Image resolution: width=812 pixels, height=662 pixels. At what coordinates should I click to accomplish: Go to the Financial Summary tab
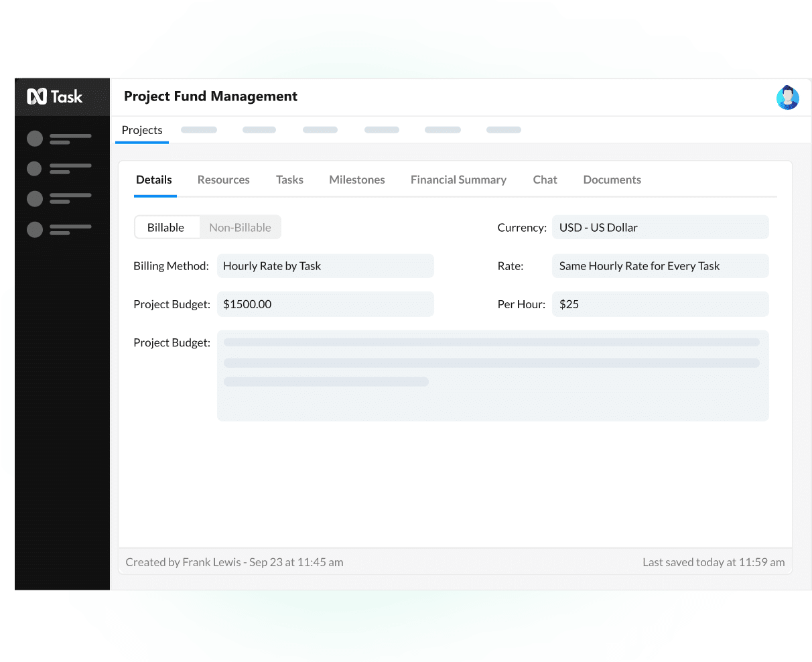(458, 180)
